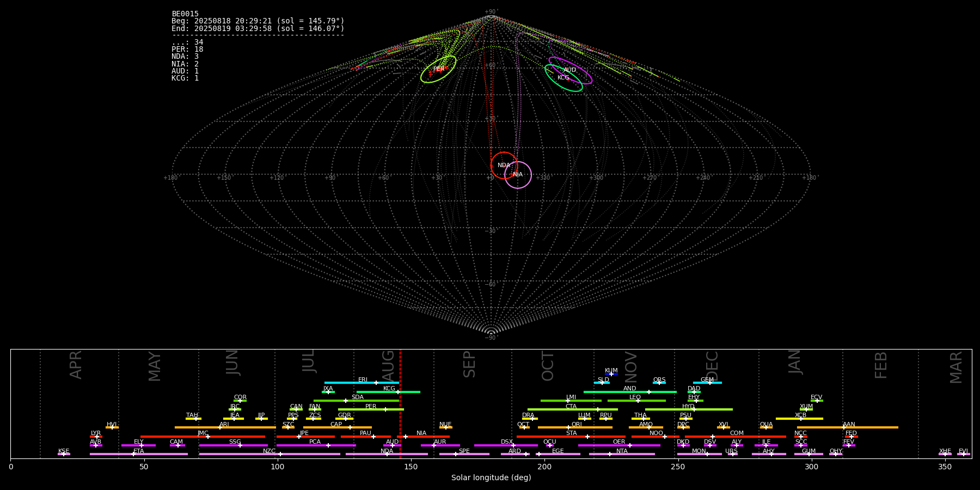Click the AAN shower bar in the timeline
980x490 pixels.
848,427
